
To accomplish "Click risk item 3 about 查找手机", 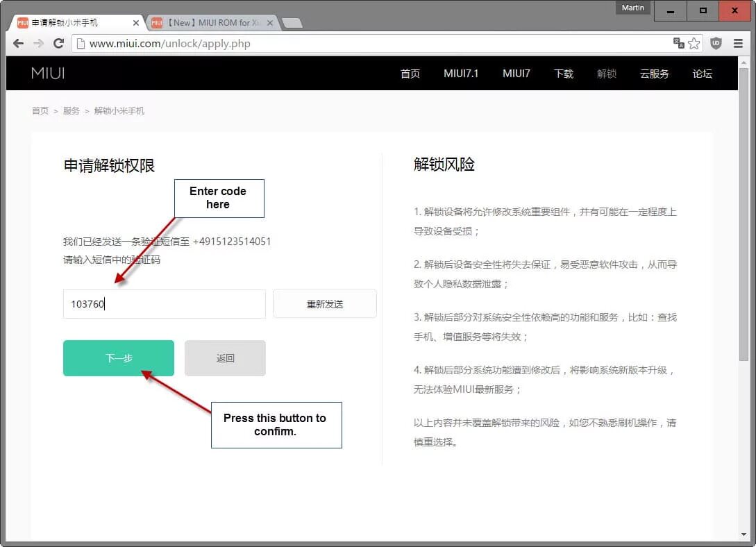I will point(545,327).
